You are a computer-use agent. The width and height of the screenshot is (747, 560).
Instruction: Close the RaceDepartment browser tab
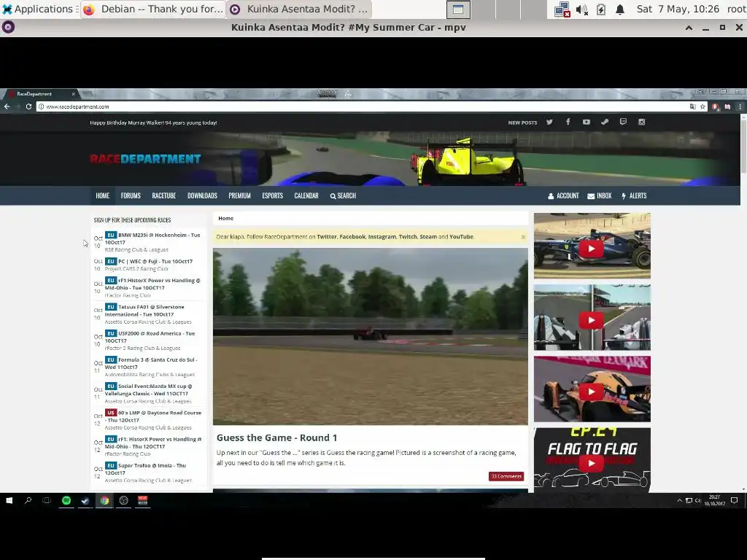click(74, 94)
